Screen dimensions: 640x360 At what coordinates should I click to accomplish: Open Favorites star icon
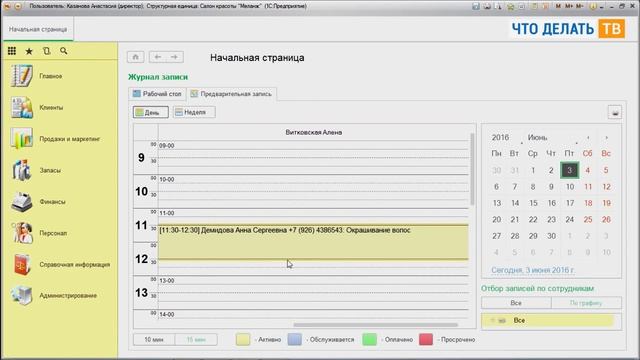[x=29, y=51]
